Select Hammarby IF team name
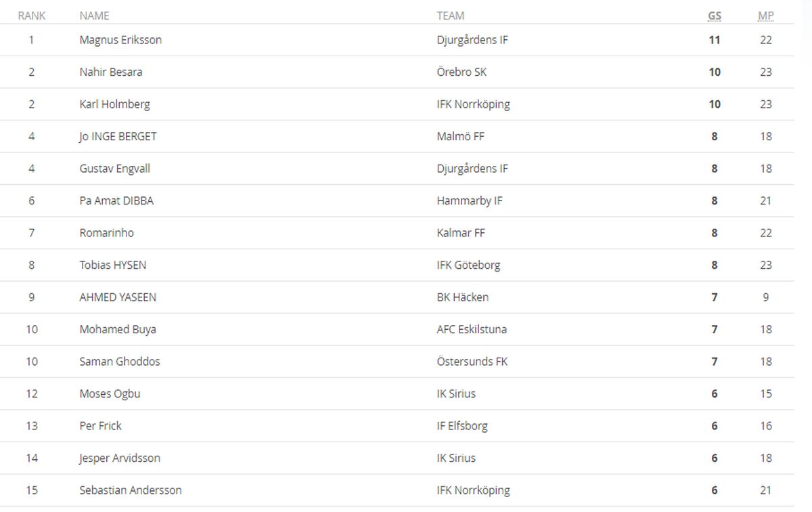This screenshot has width=812, height=512. 470,200
